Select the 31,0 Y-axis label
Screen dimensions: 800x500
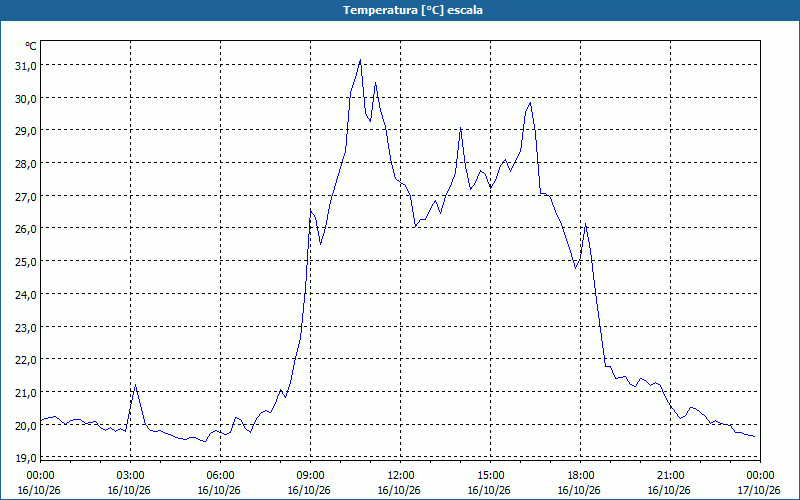26,66
